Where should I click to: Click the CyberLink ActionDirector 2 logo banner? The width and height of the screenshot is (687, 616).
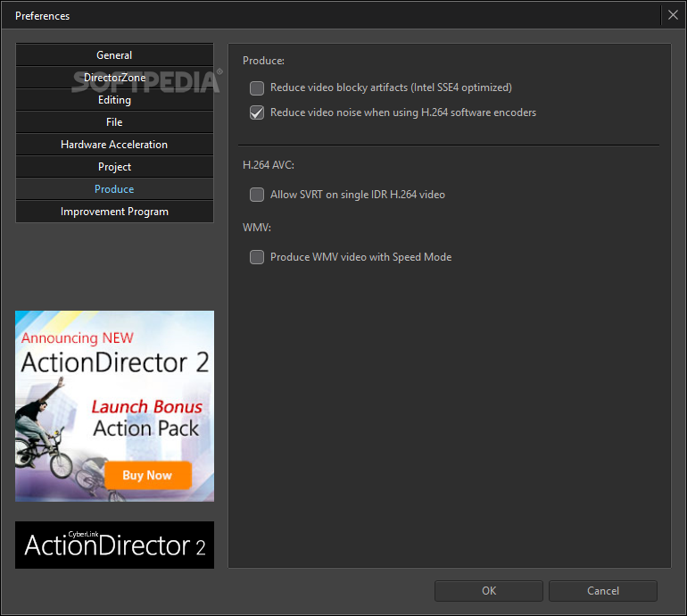click(114, 545)
